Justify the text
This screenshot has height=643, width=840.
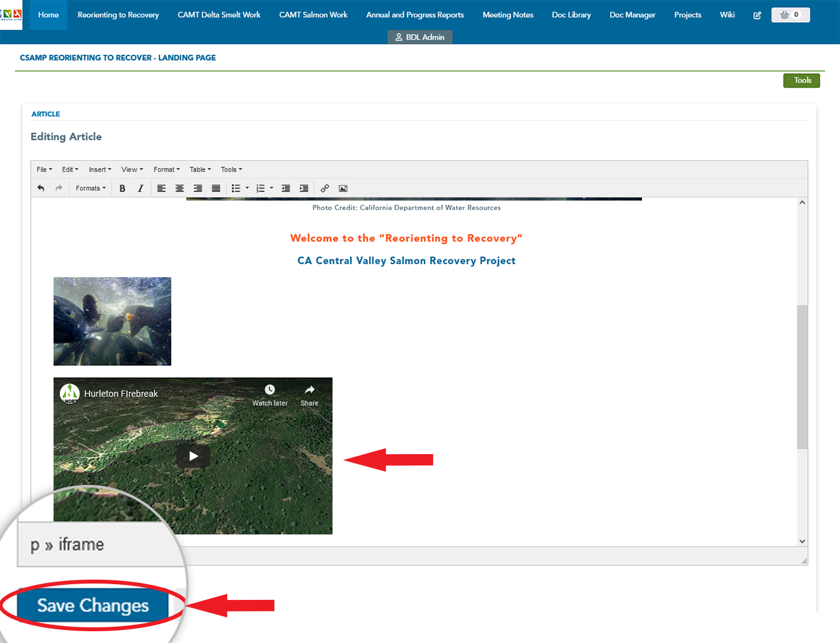216,188
